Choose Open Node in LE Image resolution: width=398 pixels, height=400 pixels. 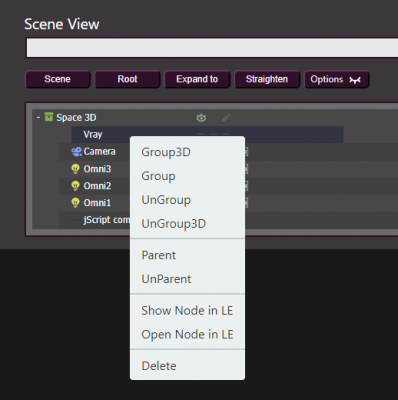click(187, 334)
